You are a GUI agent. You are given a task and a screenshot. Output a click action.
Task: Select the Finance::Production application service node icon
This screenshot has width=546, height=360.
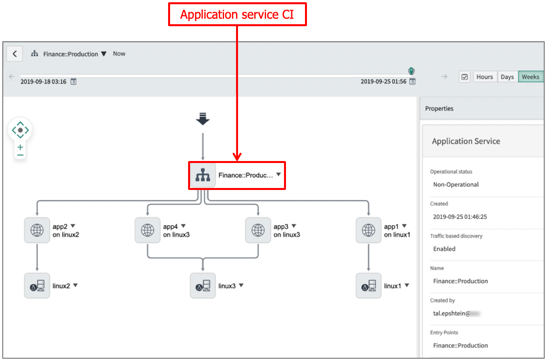203,175
